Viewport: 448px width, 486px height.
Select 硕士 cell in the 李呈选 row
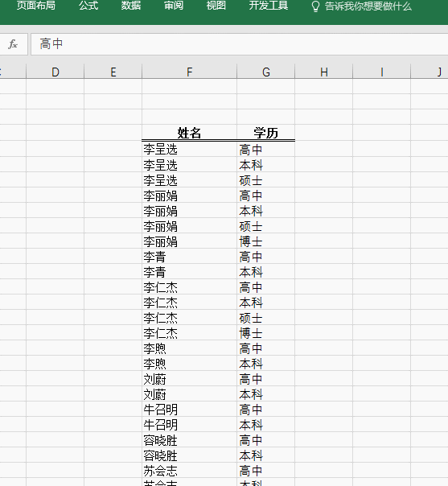(x=266, y=179)
